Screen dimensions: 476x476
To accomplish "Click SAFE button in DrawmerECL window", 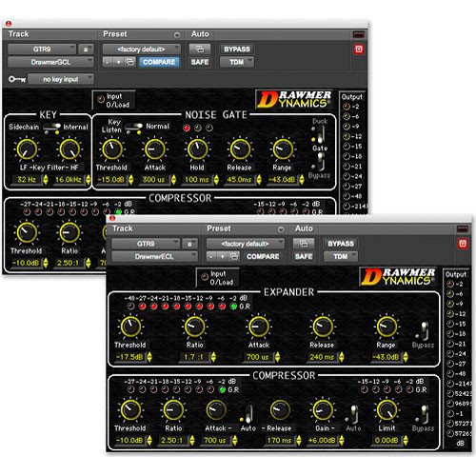I will click(x=304, y=256).
